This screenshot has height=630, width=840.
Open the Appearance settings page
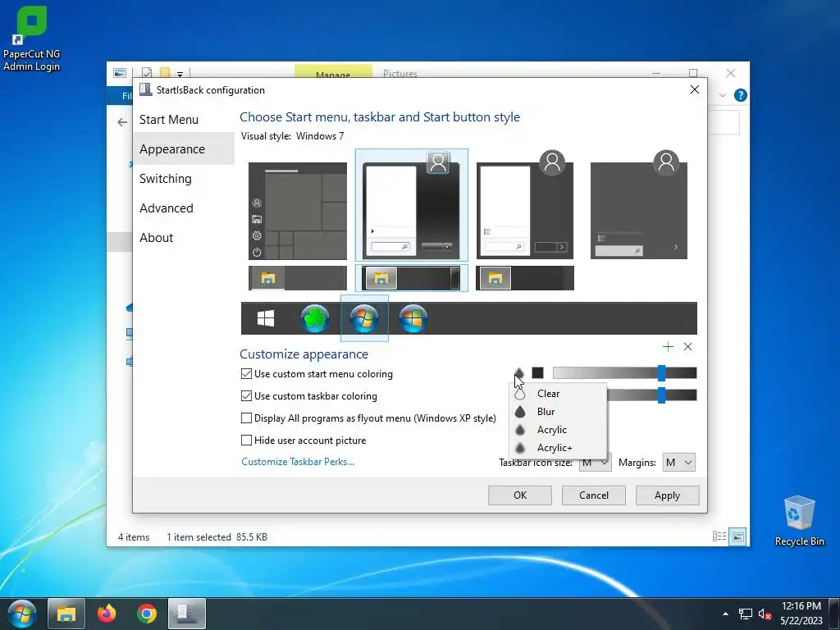[184, 149]
